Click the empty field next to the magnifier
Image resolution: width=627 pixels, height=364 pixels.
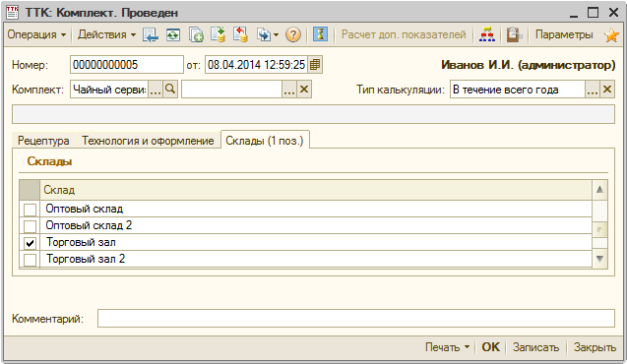(232, 90)
